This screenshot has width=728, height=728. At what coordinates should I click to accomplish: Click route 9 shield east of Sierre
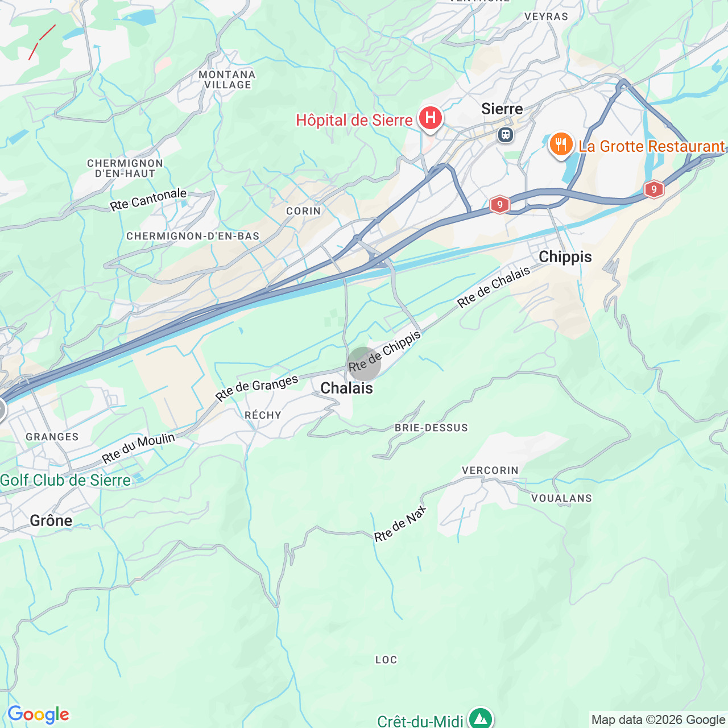click(x=654, y=189)
